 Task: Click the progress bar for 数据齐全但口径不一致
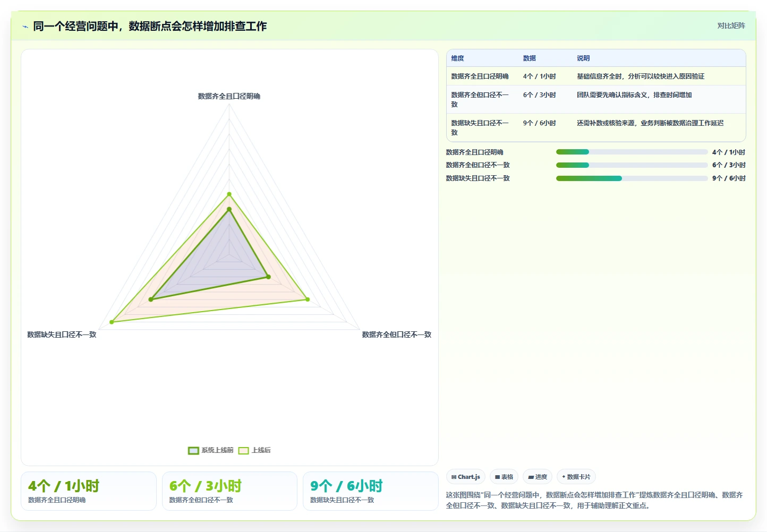point(632,165)
